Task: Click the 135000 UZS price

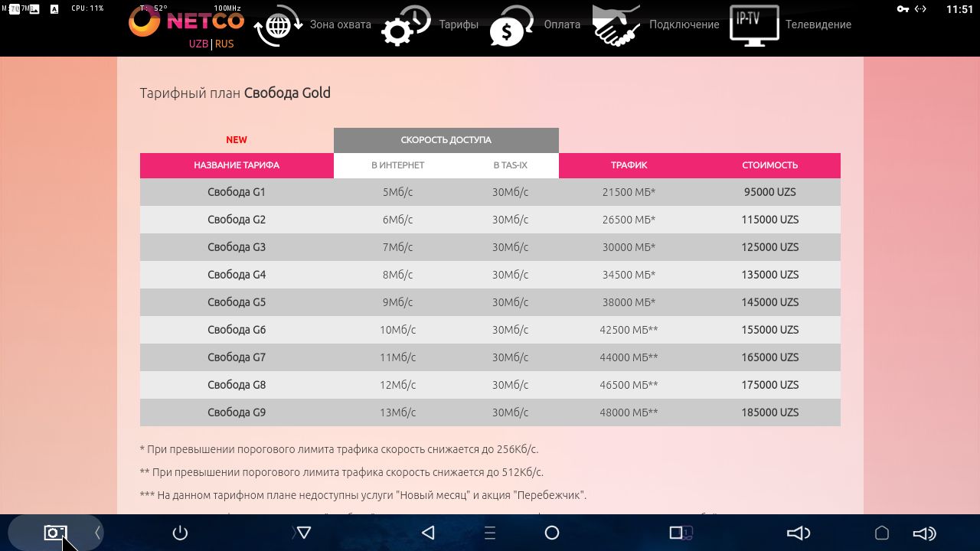Action: (769, 275)
